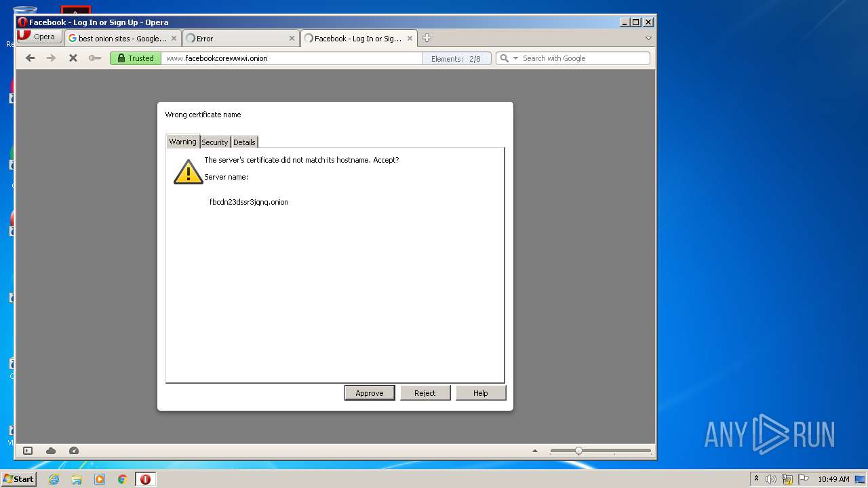Expand the tab list arrow at far right

click(648, 39)
